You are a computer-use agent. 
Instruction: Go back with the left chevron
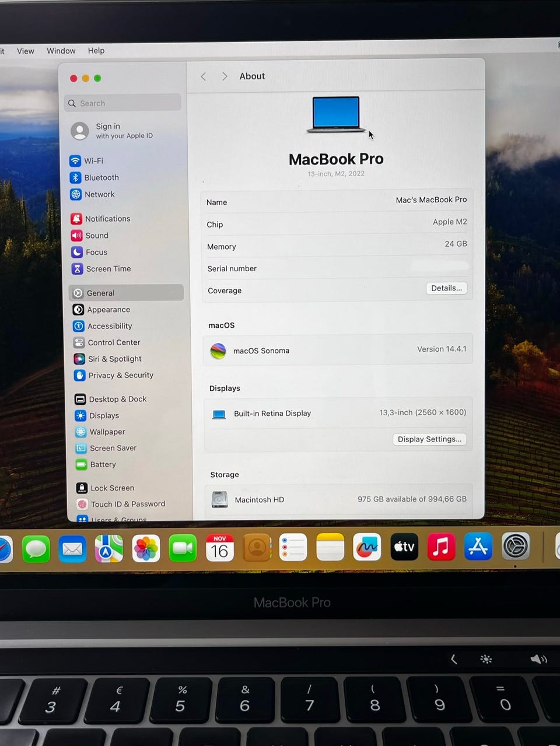(203, 76)
